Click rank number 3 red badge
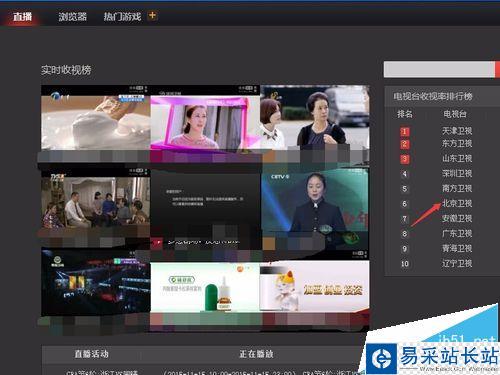Screen dimensions: 500x375 [x=405, y=159]
